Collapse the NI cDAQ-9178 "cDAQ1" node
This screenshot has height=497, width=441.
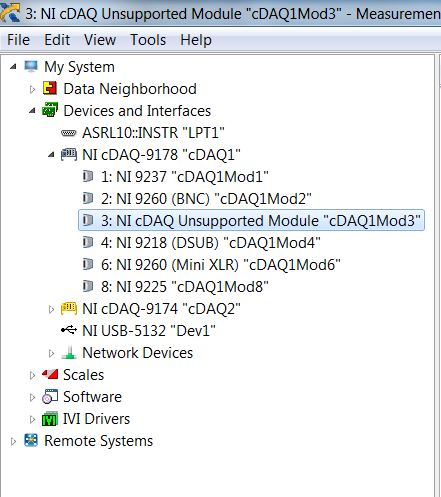(x=51, y=155)
